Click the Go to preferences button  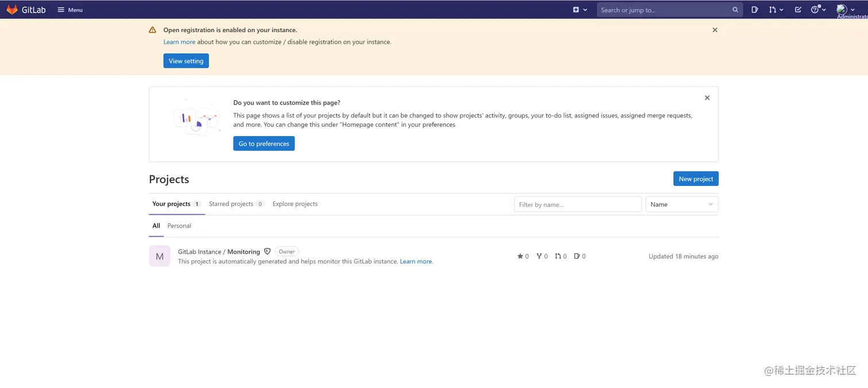click(x=263, y=143)
